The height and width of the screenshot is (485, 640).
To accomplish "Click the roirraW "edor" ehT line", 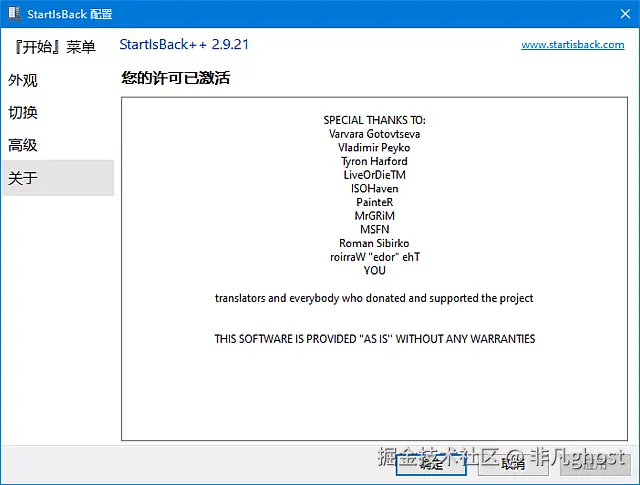I will tap(375, 257).
